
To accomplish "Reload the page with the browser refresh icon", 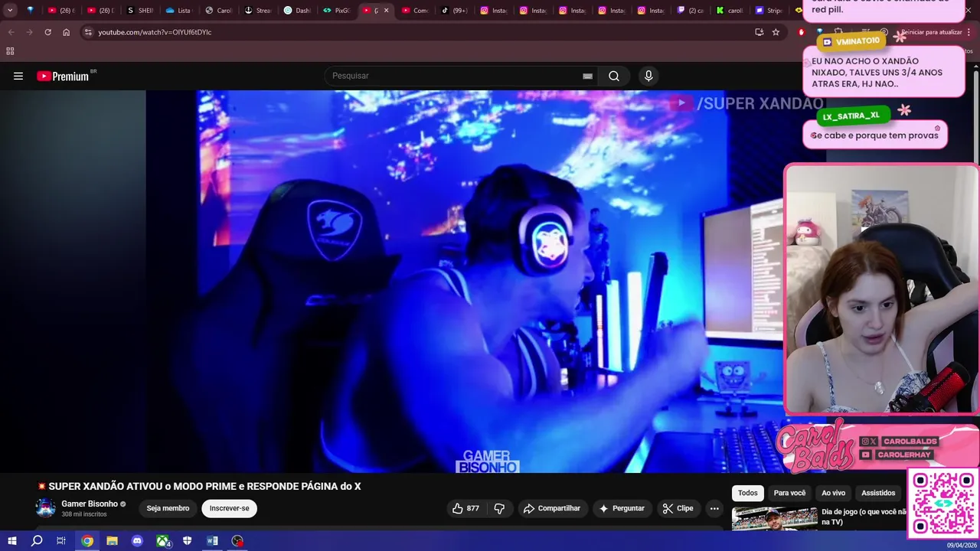I will (47, 32).
